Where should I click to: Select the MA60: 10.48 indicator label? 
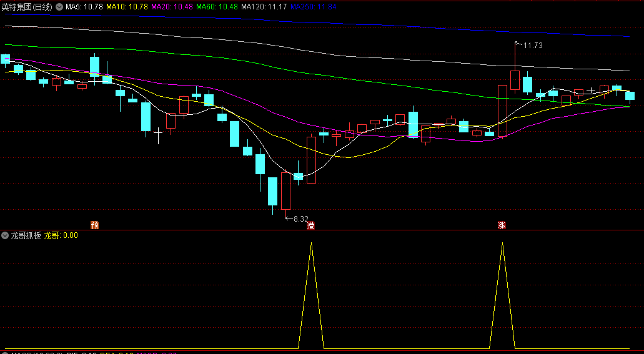click(217, 7)
